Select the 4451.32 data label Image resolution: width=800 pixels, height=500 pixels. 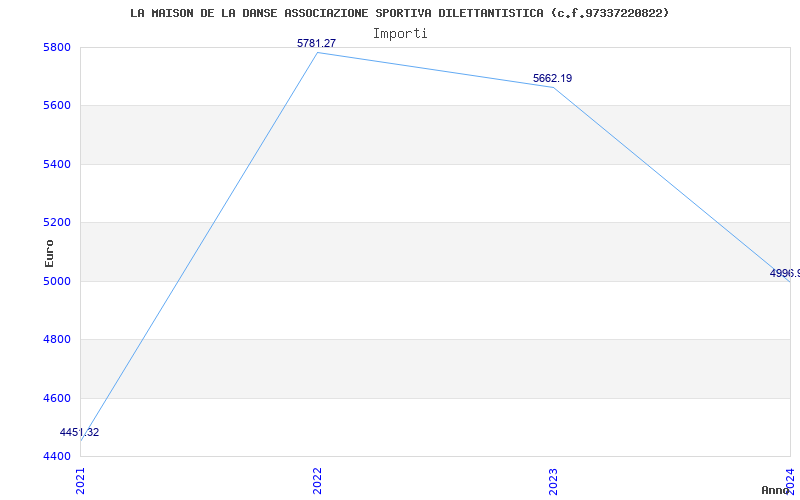tap(80, 433)
